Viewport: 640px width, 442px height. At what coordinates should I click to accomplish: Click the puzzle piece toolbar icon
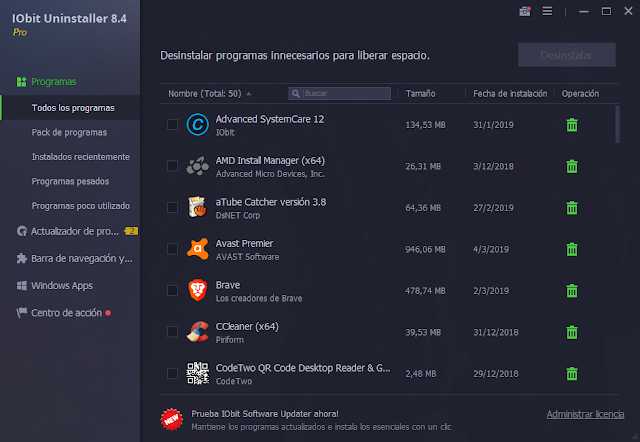[22, 258]
